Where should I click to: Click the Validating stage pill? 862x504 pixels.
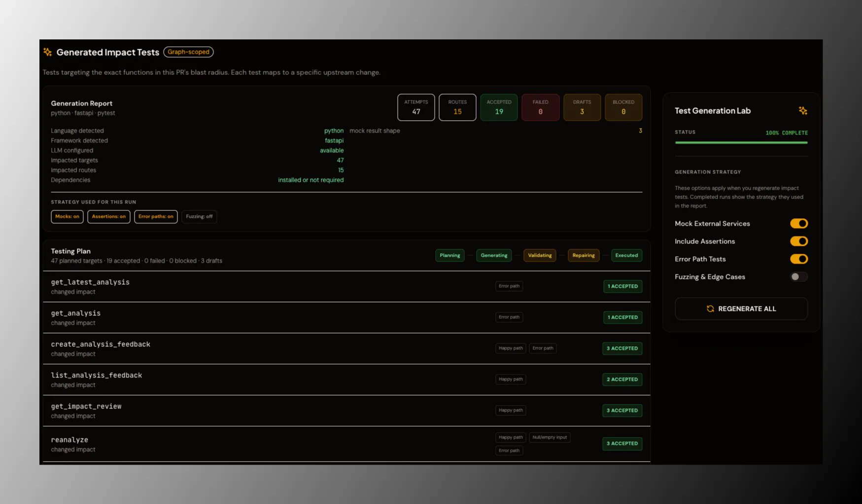540,255
